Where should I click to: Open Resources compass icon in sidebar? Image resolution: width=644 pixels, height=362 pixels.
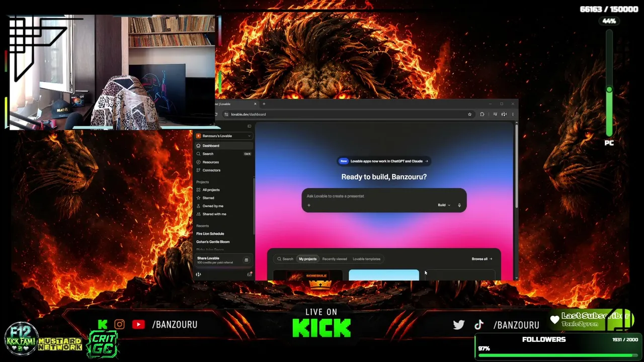point(198,162)
